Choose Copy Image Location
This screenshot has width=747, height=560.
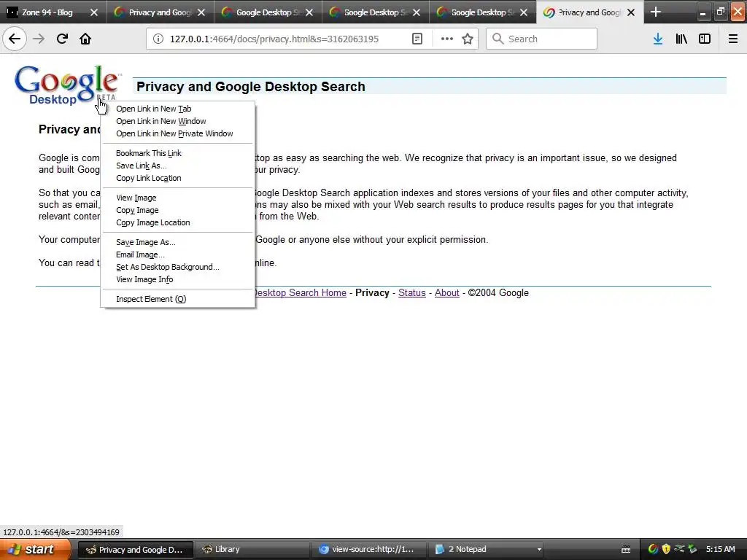[177, 222]
